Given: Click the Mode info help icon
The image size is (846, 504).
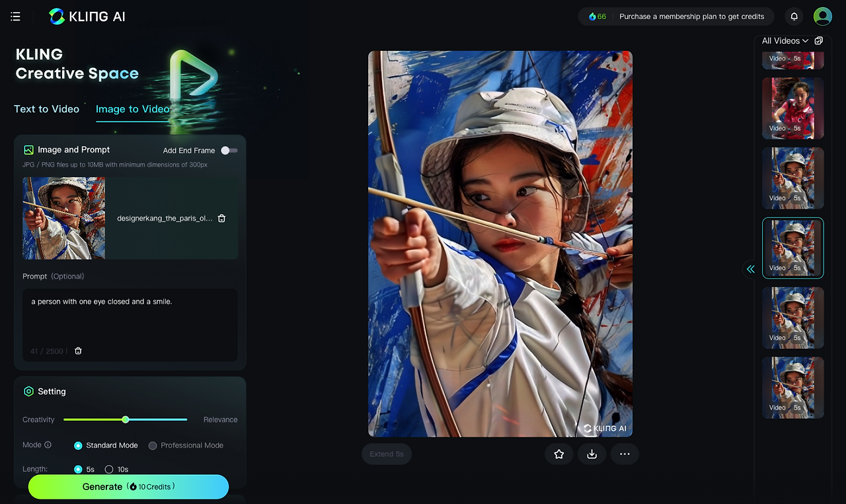Looking at the screenshot, I should [48, 445].
